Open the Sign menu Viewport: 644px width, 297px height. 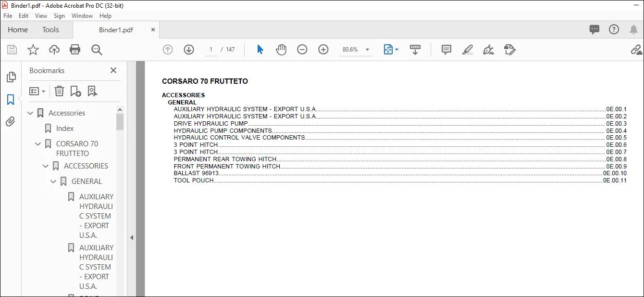pyautogui.click(x=59, y=15)
